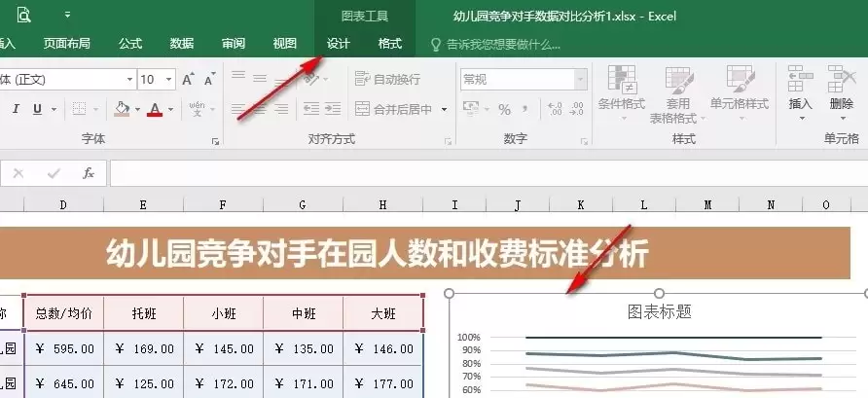The width and height of the screenshot is (868, 398).
Task: Click the formula bar cancel X icon
Action: pyautogui.click(x=18, y=174)
